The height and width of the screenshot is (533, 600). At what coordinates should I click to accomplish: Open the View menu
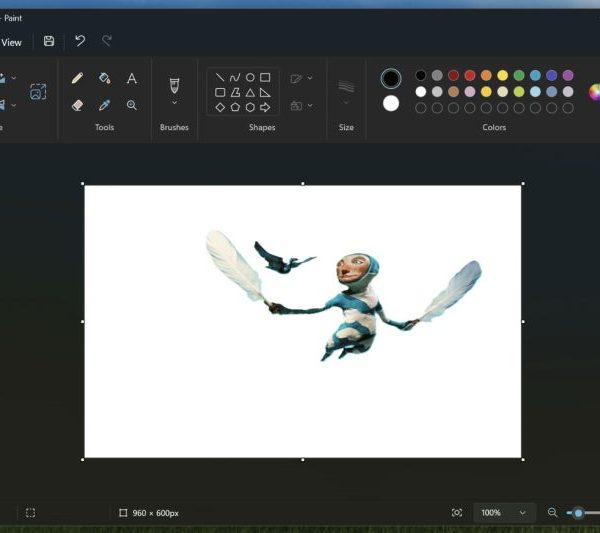coord(11,42)
